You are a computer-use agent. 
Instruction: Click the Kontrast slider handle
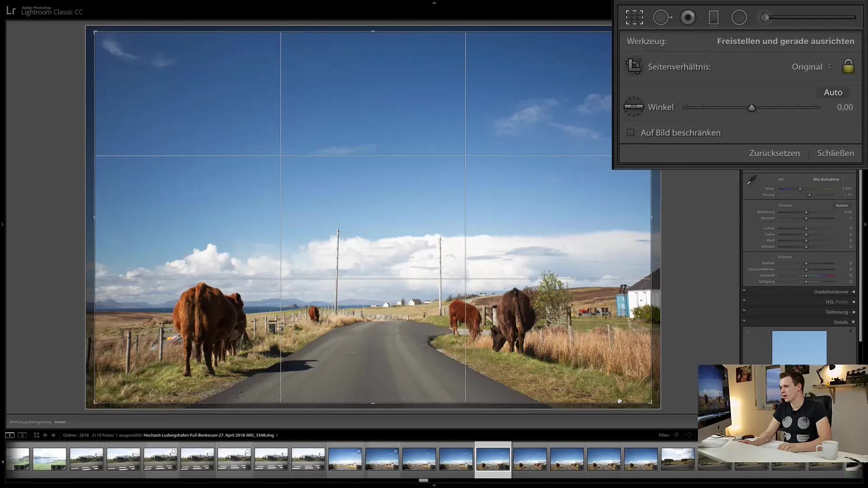point(806,218)
